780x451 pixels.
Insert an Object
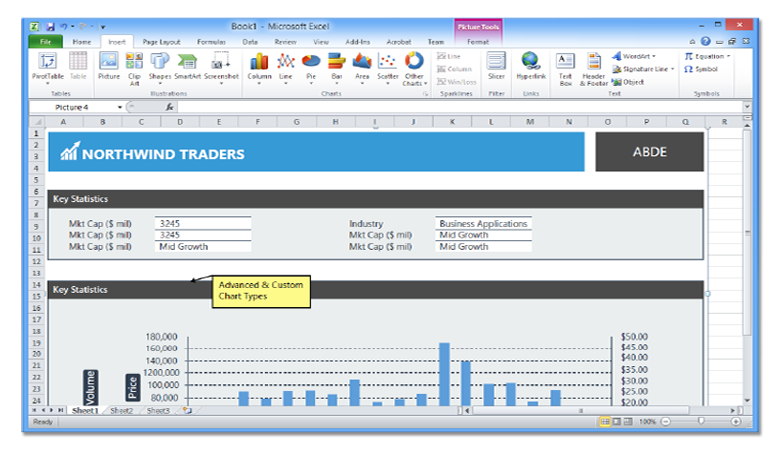[x=628, y=82]
